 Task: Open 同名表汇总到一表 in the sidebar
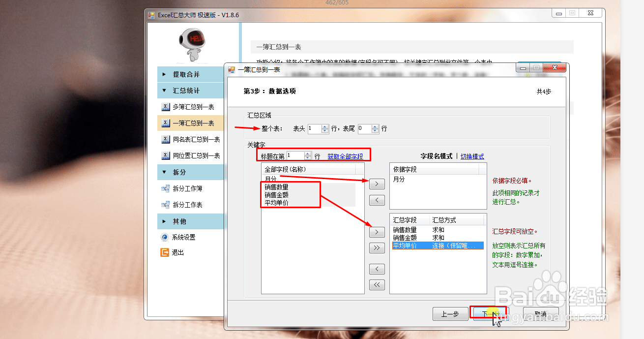click(x=196, y=139)
